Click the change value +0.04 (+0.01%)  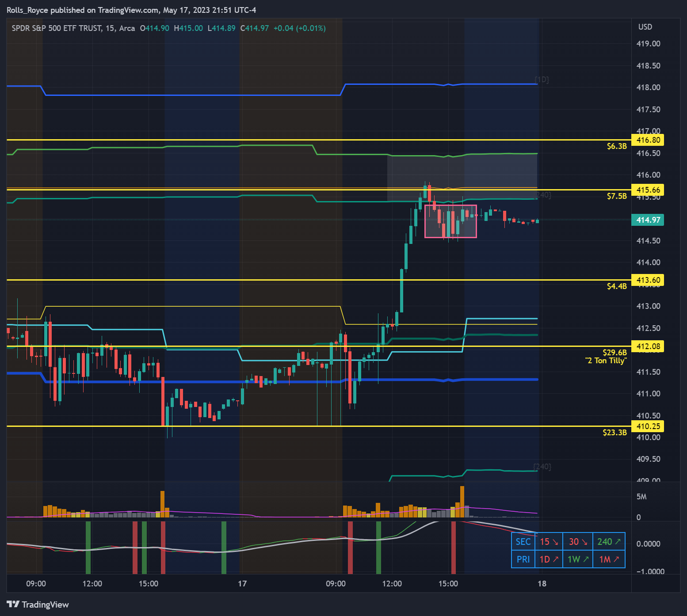pos(300,28)
